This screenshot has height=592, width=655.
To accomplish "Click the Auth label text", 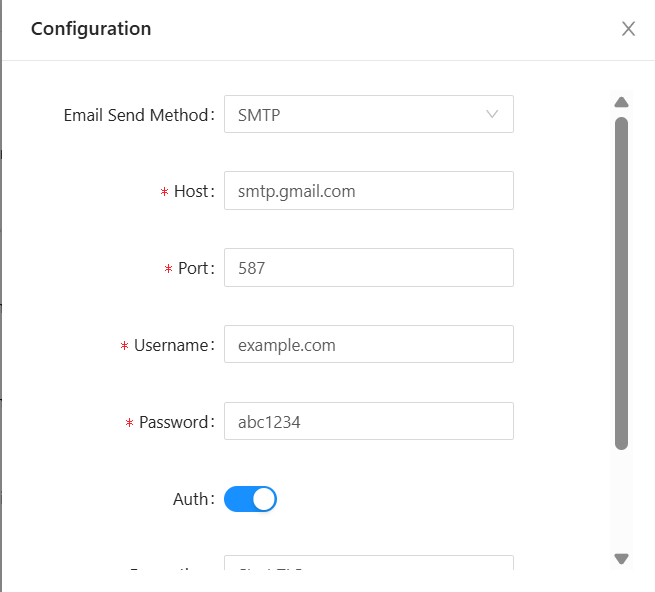I will [191, 499].
